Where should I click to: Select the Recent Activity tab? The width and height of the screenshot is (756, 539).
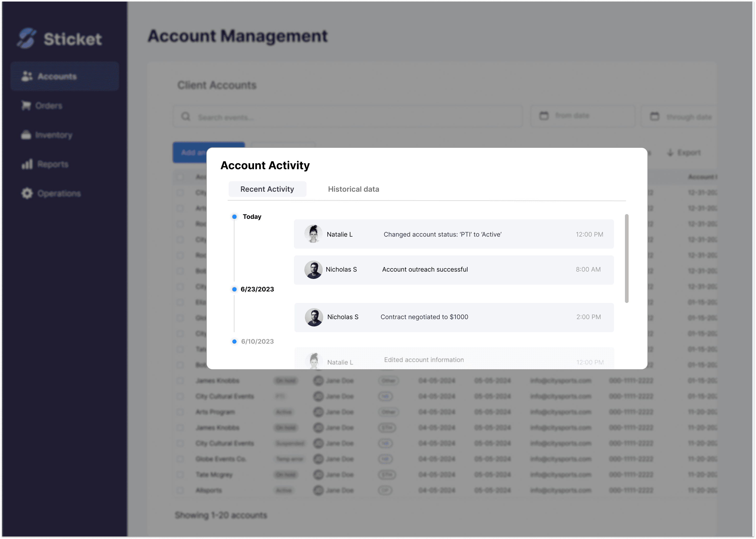[267, 189]
